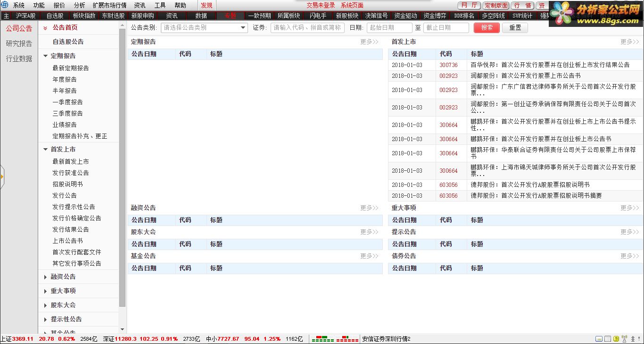Switch to the DDE排名 tab
The height and width of the screenshot is (344, 644).
pos(464,16)
